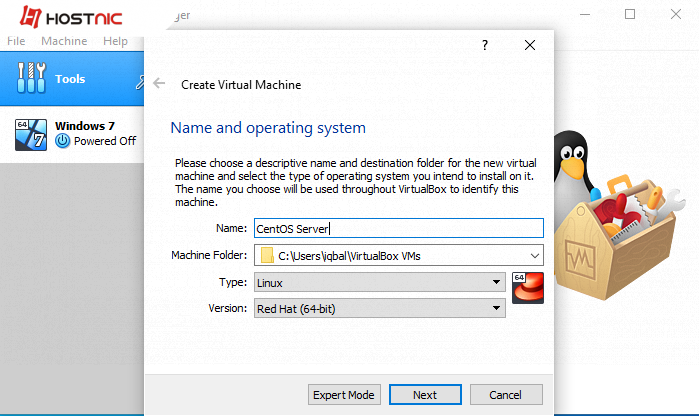Screen dimensions: 699x416
Task: Maximize the VirtualBox Manager window
Action: pyautogui.click(x=630, y=14)
